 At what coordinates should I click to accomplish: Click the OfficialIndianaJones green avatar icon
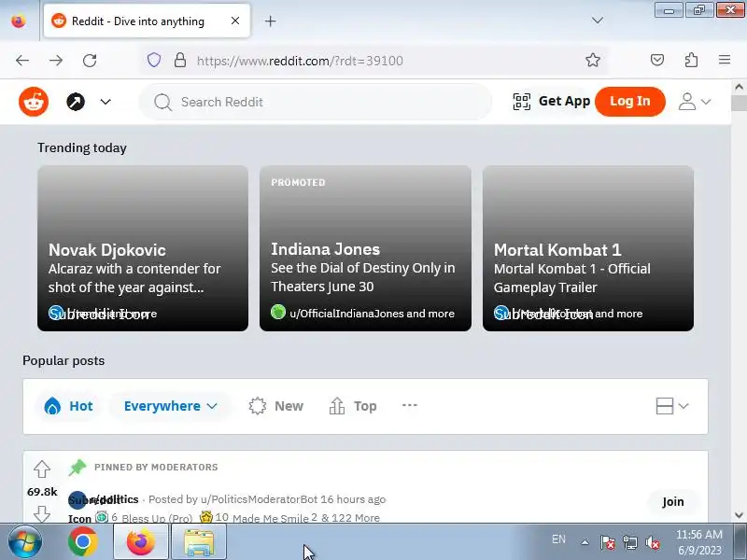click(x=278, y=312)
